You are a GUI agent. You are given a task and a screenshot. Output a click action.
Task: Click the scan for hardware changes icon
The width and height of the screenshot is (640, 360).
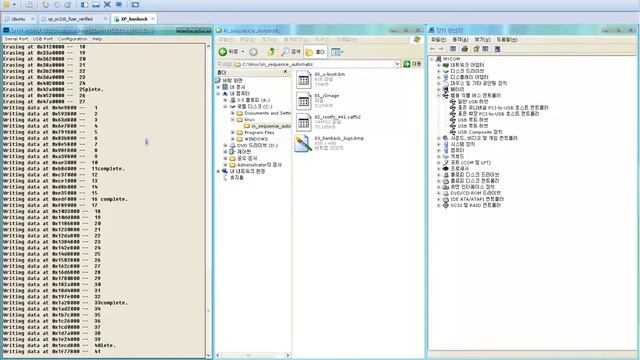pos(497,49)
